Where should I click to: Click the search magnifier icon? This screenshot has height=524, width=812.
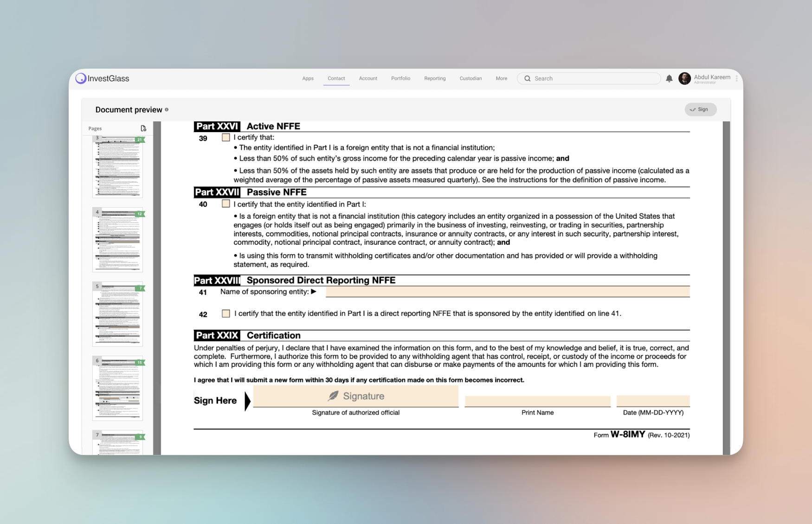coord(528,78)
